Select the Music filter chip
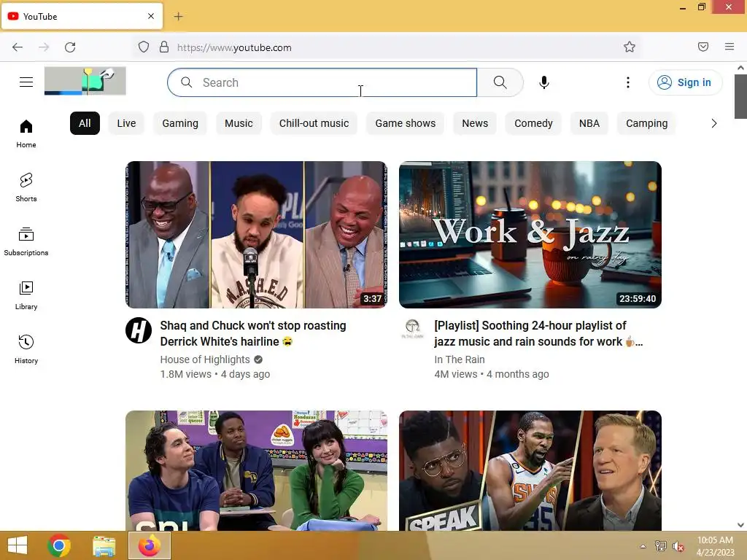This screenshot has width=747, height=560. pyautogui.click(x=239, y=123)
